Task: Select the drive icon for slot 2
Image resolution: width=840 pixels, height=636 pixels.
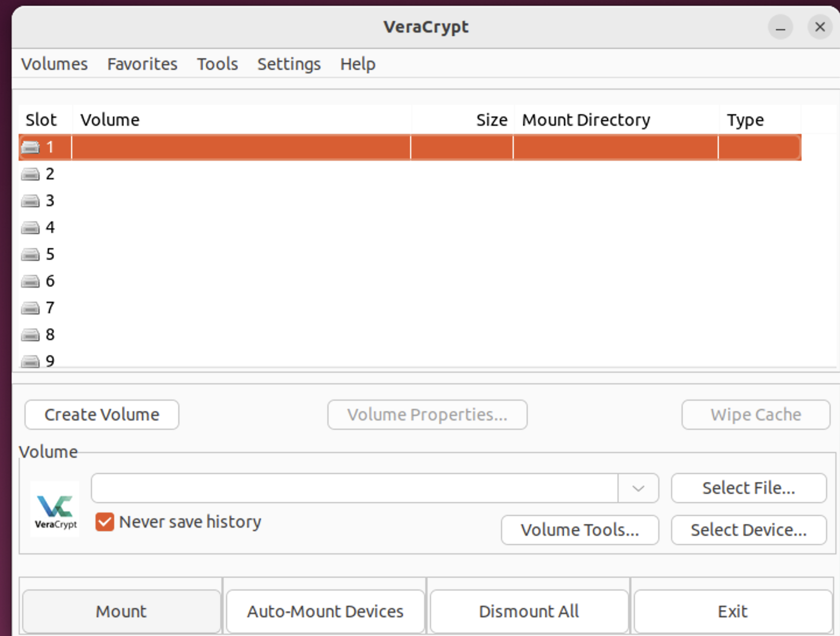Action: (30, 174)
